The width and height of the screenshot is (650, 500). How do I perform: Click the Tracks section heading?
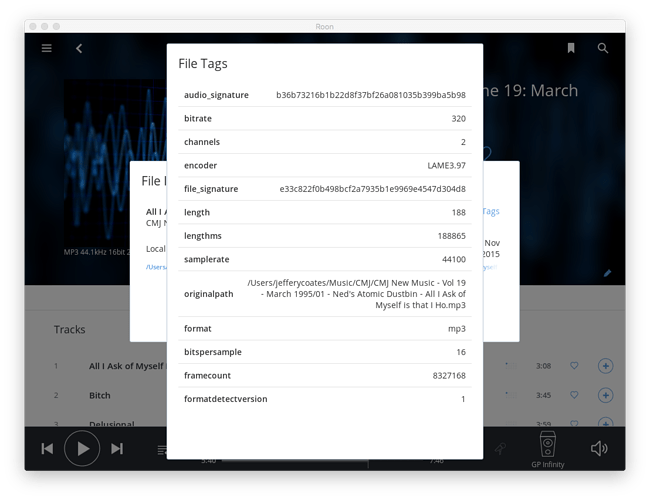pos(69,330)
